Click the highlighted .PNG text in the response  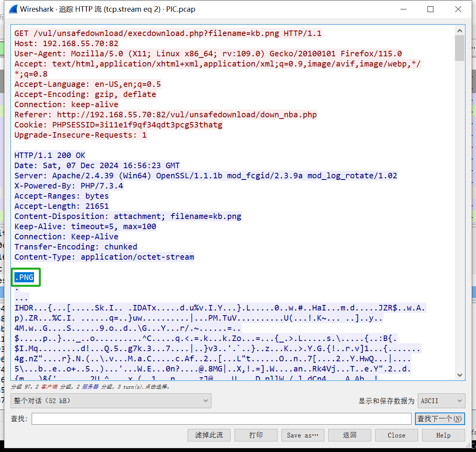[24, 277]
